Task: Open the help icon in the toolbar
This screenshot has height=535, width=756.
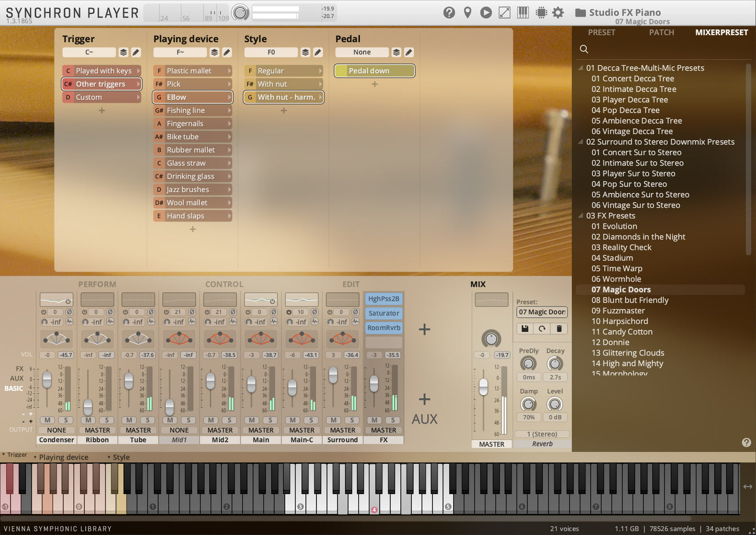Action: coord(449,12)
